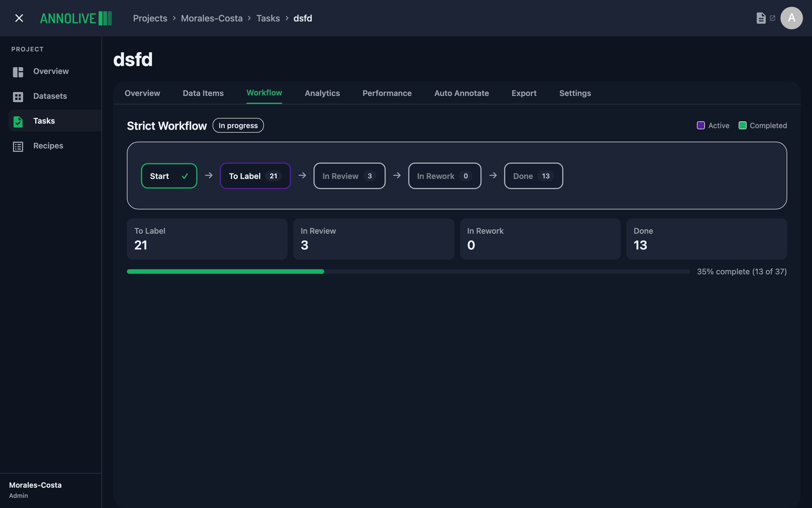Click the green checkmark in Start step
812x508 pixels.
pyautogui.click(x=185, y=176)
